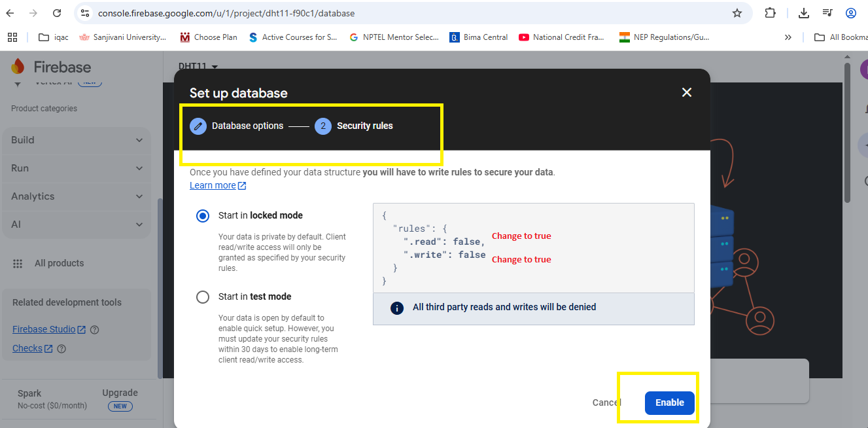This screenshot has height=428, width=868.
Task: Click the Database options pencil step icon
Action: click(198, 126)
